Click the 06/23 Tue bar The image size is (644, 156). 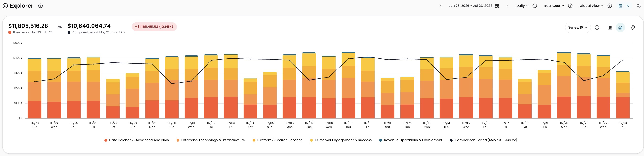point(35,88)
